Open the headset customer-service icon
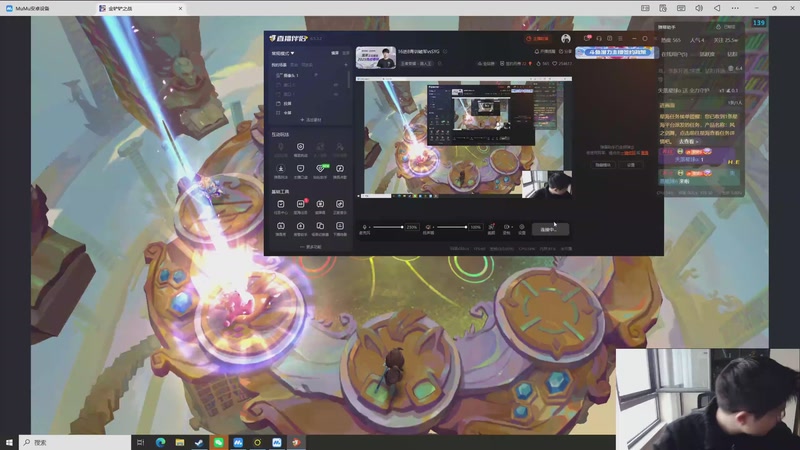800x450 pixels. (599, 38)
